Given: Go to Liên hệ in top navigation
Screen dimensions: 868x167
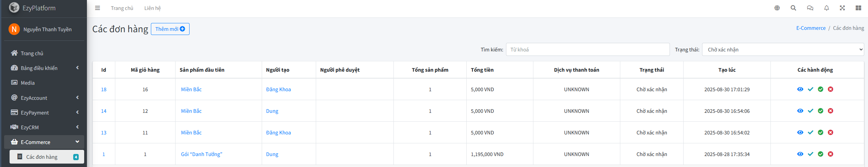Looking at the screenshot, I should pos(152,8).
